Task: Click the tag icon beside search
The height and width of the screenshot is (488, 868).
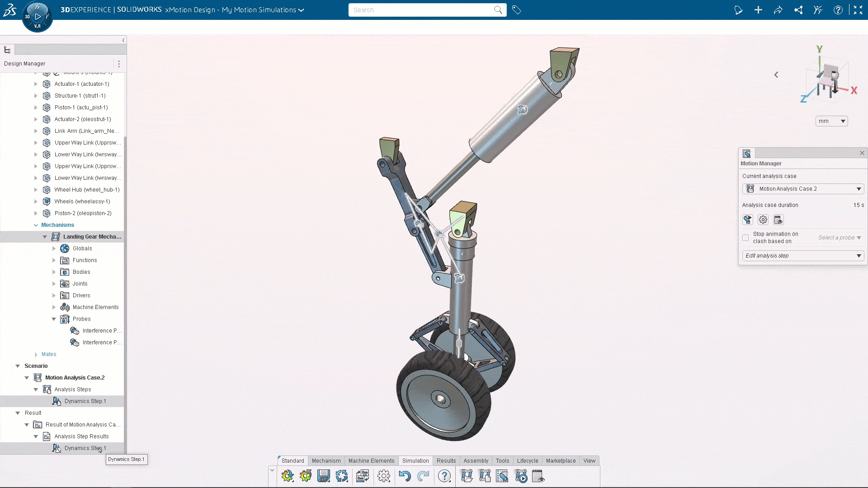Action: [x=516, y=10]
